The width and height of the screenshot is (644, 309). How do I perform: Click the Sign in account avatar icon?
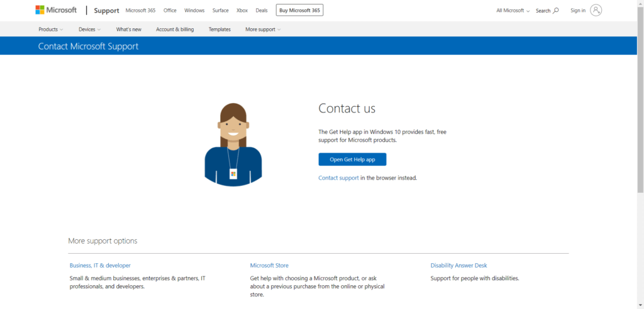point(596,10)
